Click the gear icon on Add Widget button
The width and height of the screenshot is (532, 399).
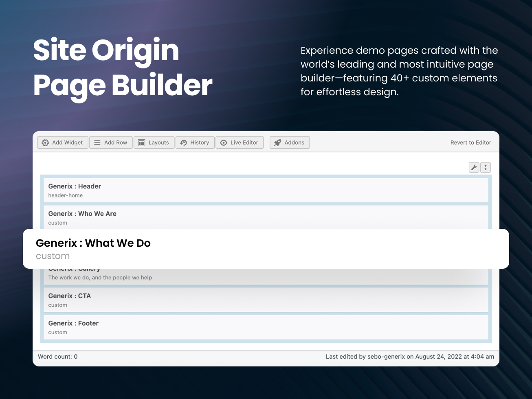pos(45,142)
